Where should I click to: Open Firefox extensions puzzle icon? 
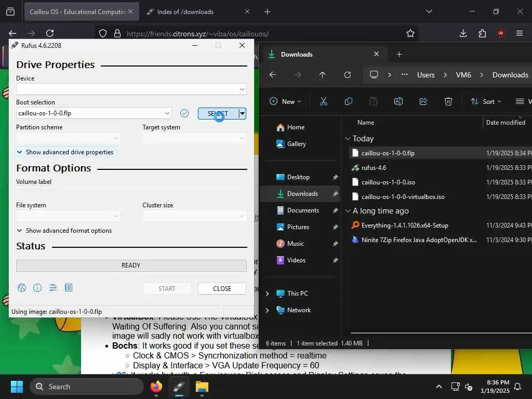coord(482,33)
